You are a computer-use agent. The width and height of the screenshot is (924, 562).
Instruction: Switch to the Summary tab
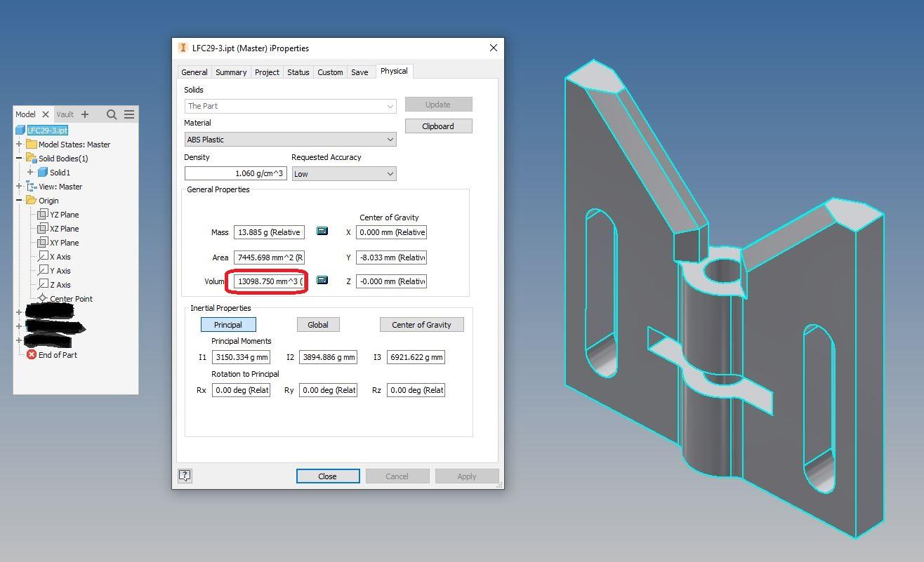[x=231, y=72]
